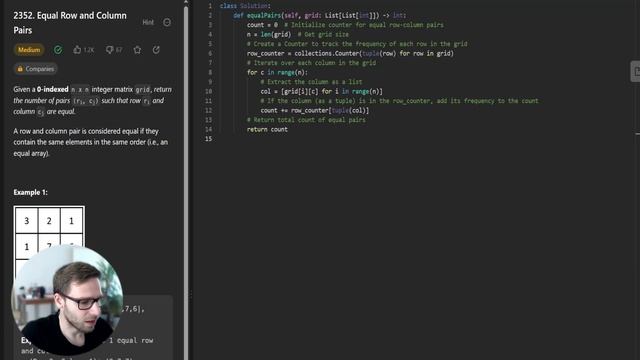This screenshot has width=640, height=360.
Task: Open the Hint link
Action: [148, 22]
